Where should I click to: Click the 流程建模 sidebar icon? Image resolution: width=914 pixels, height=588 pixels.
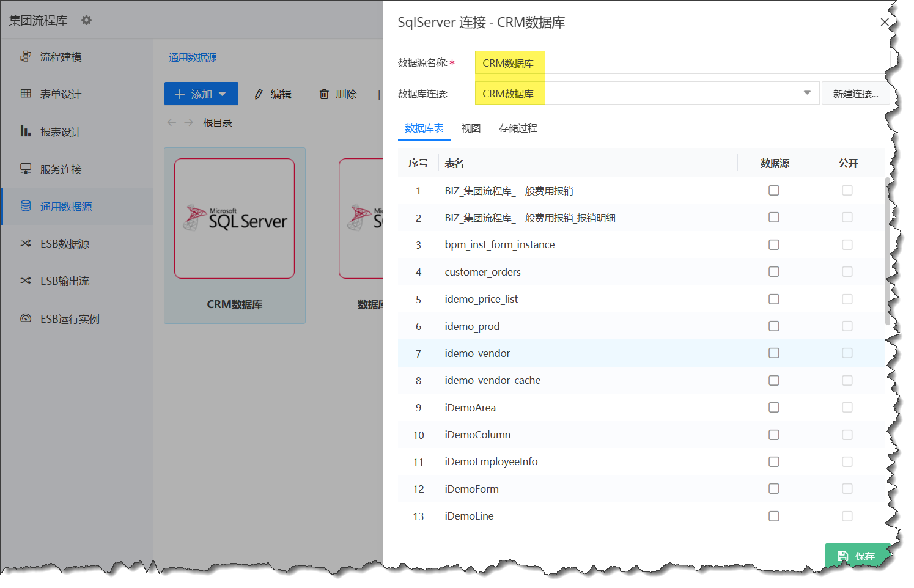point(26,56)
